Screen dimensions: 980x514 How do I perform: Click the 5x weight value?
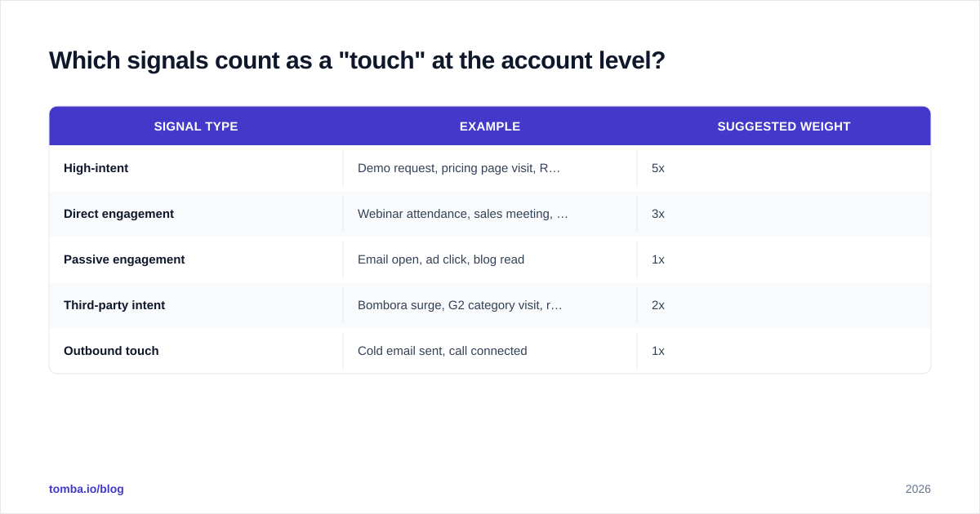(x=658, y=168)
